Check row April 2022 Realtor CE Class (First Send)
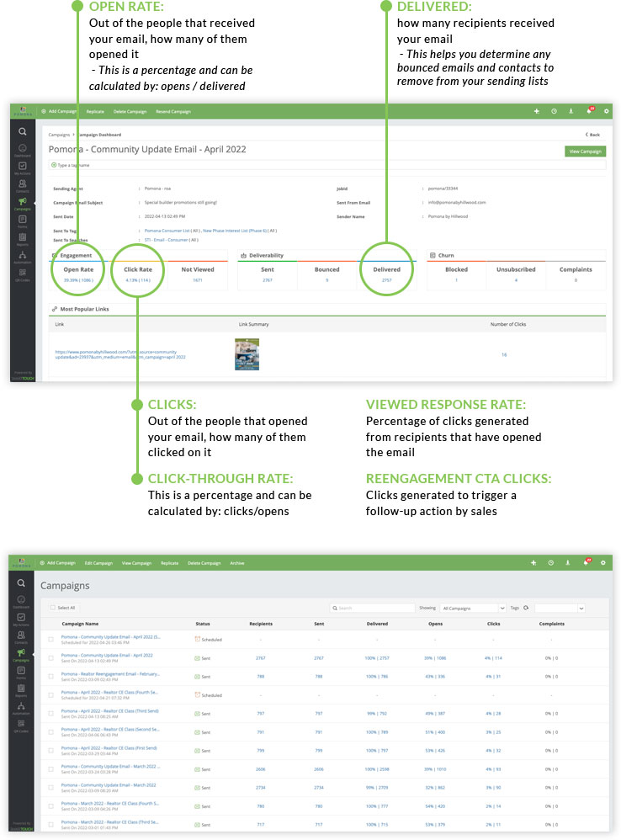Screen dimensions: 621x840 50,751
